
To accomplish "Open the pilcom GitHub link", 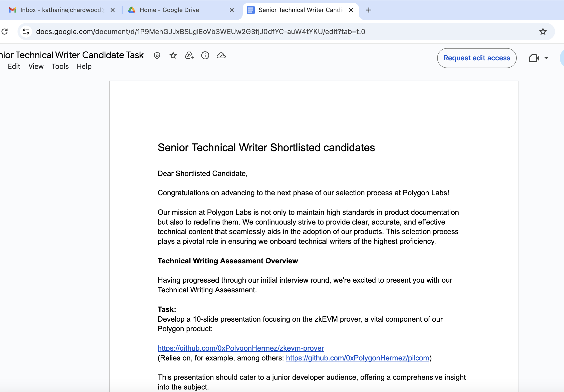I will [x=358, y=358].
